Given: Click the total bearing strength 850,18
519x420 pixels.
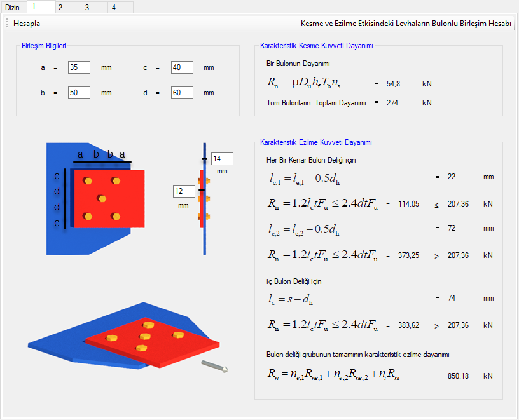Looking at the screenshot, I should click(x=458, y=376).
